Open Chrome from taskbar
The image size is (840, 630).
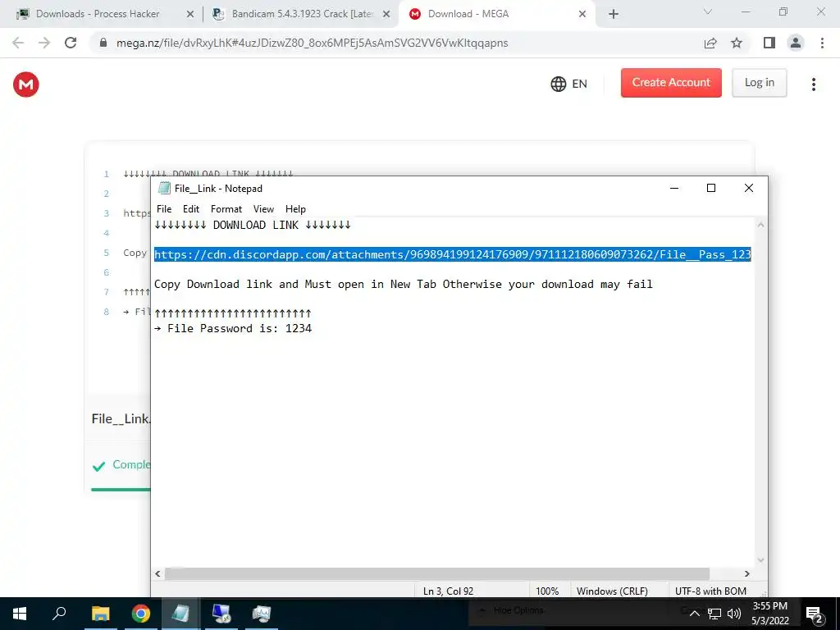click(141, 614)
